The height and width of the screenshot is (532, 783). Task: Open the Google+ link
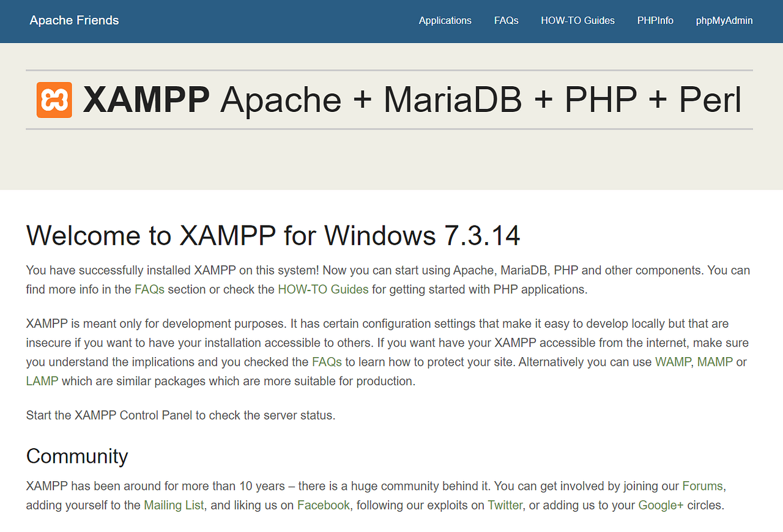click(660, 505)
